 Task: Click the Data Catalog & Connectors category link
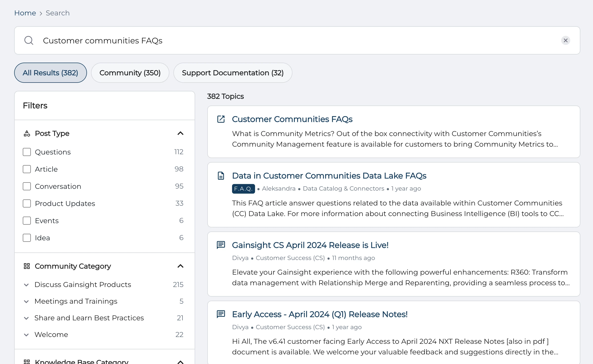[x=344, y=189]
